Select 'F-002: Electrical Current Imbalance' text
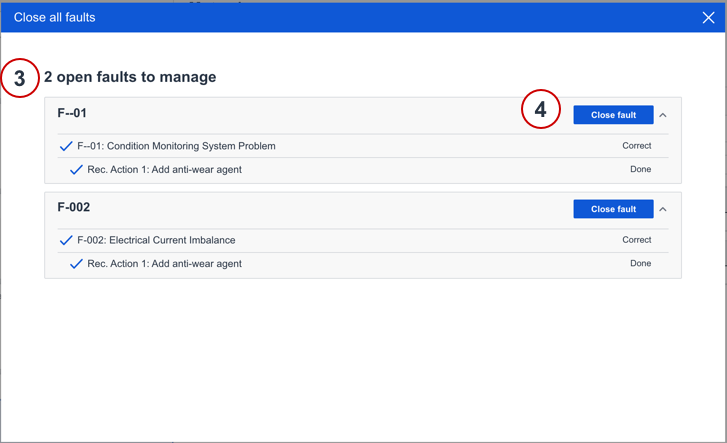Viewport: 727px width, 443px height. coord(156,240)
